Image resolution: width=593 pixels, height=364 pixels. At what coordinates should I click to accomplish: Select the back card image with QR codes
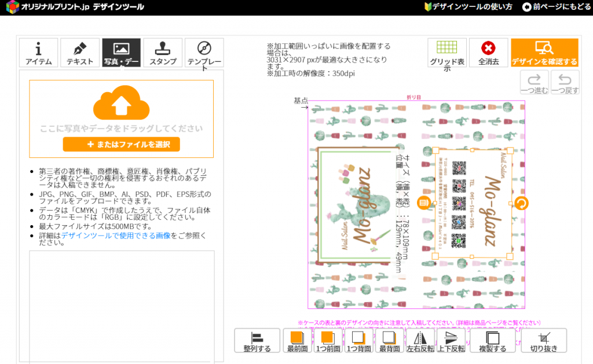(x=473, y=203)
